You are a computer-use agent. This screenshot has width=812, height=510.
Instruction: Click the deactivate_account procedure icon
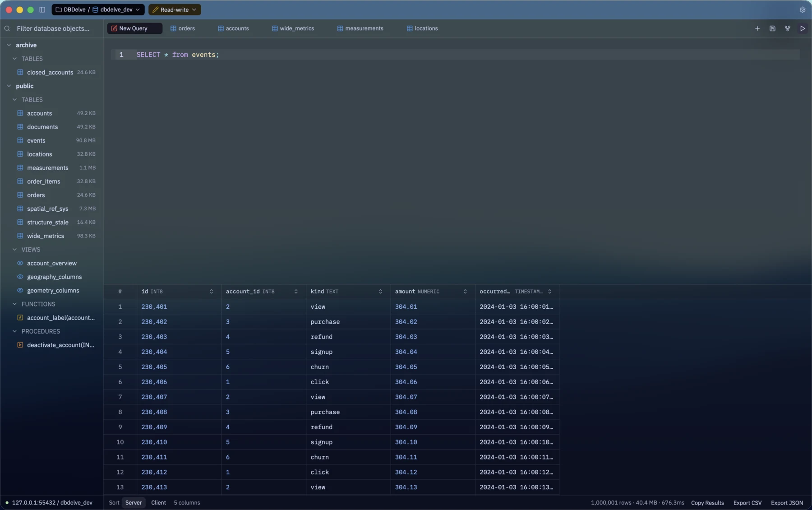tap(20, 345)
